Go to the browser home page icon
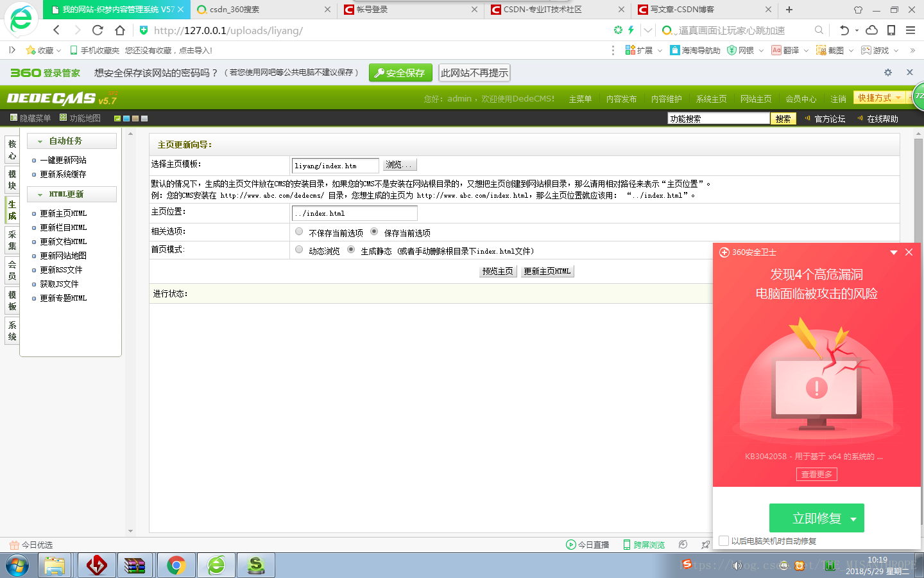 (x=120, y=30)
